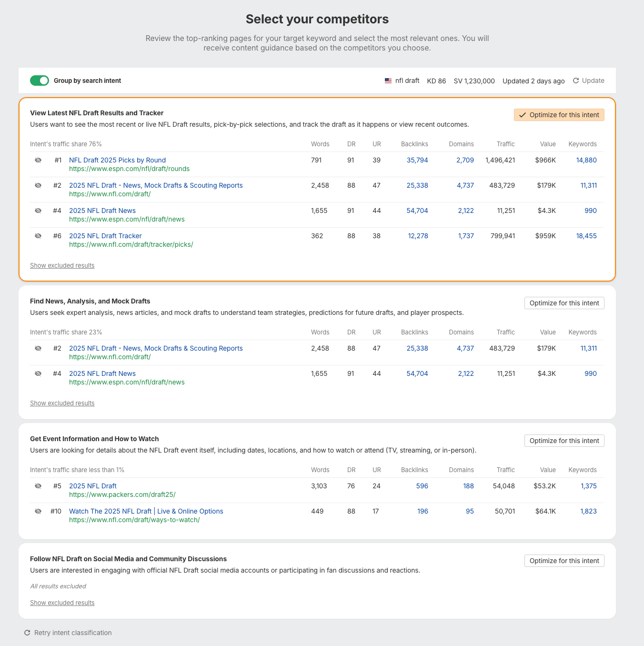Show excluded results in Latest Results group
The image size is (644, 646).
(x=62, y=265)
